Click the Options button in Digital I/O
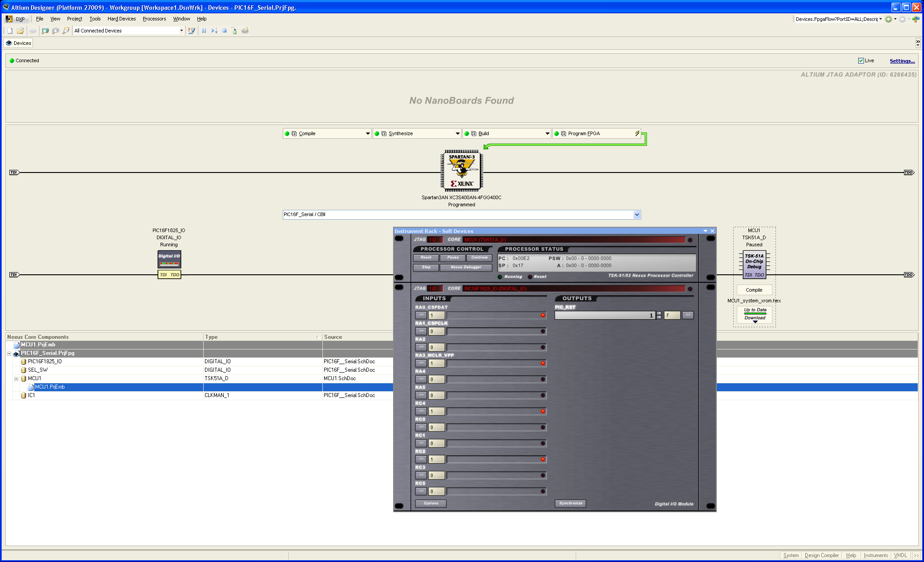The width and height of the screenshot is (924, 562). pyautogui.click(x=431, y=503)
